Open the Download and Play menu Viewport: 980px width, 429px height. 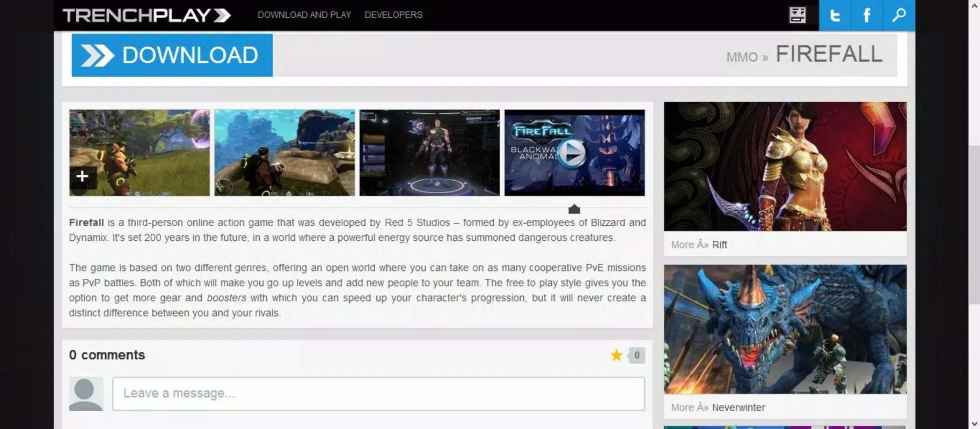click(x=304, y=15)
